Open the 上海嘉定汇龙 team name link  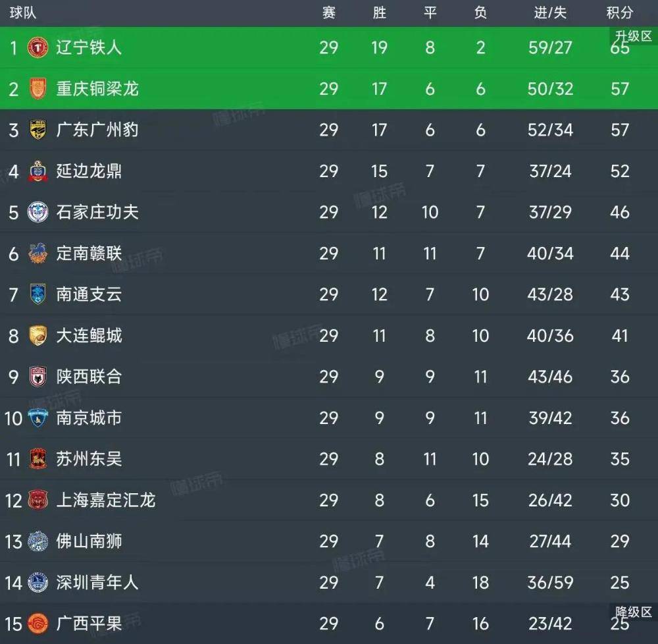point(105,500)
